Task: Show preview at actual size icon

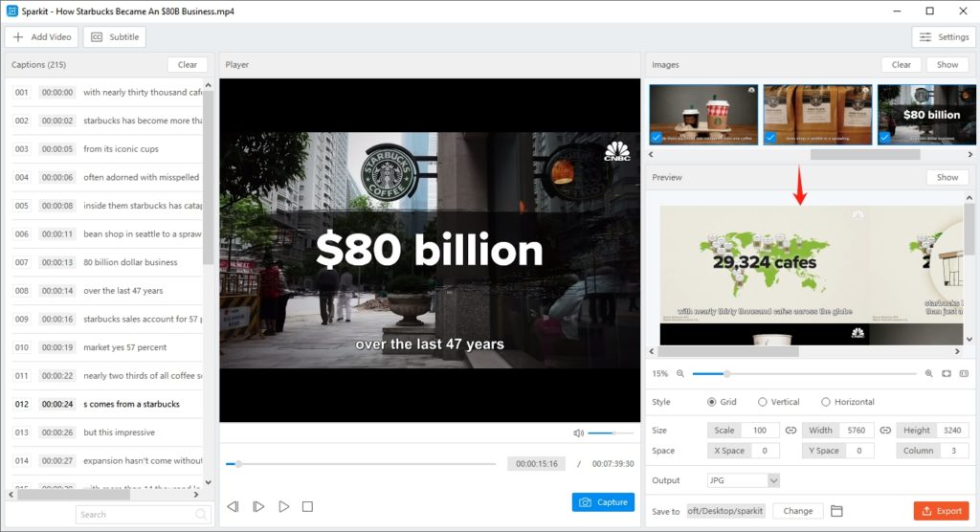Action: [964, 373]
